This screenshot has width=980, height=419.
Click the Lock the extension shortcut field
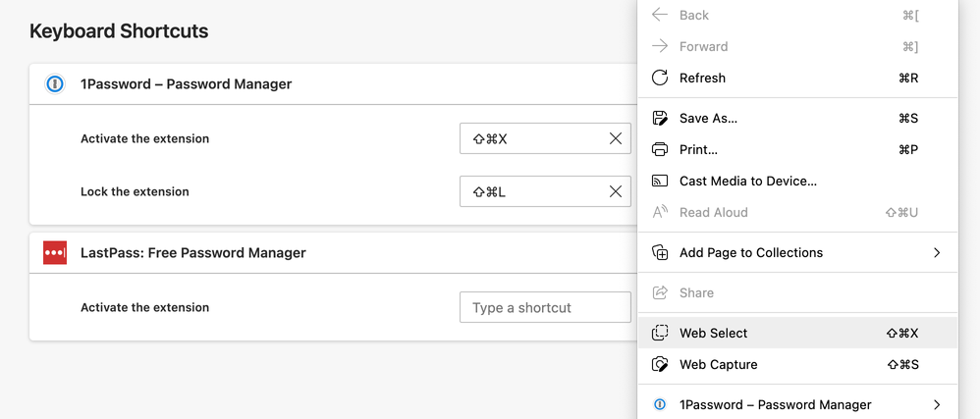coord(530,191)
